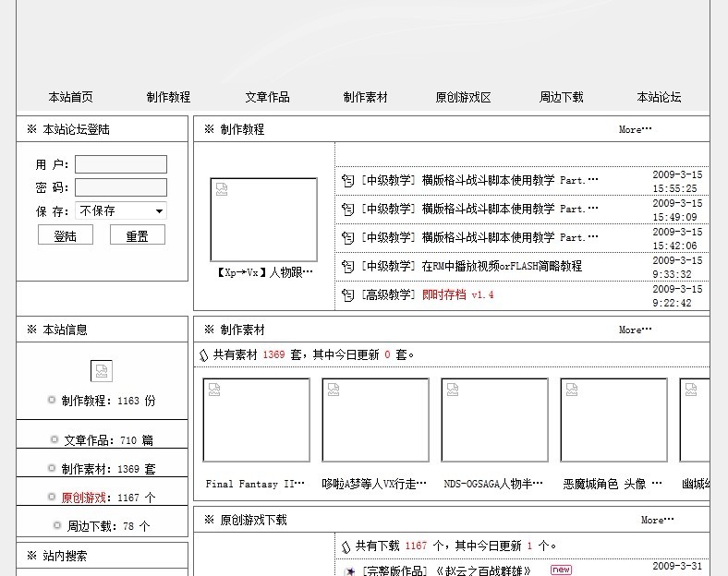728x576 pixels.
Task: Open 制作教程: 1163 份 site info entry
Action: pos(108,401)
